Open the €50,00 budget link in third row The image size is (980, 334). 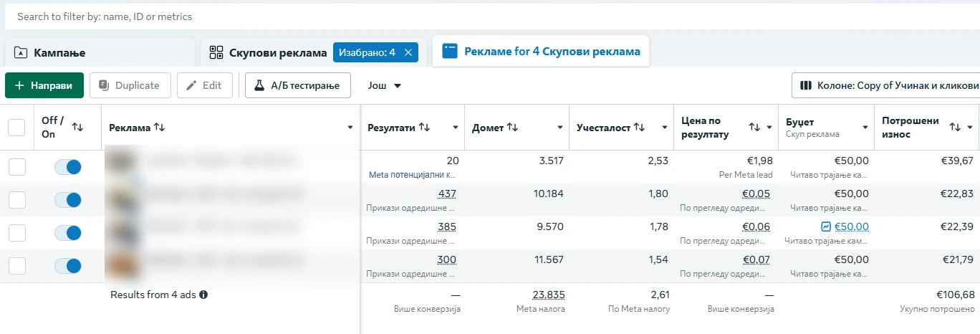pos(852,227)
